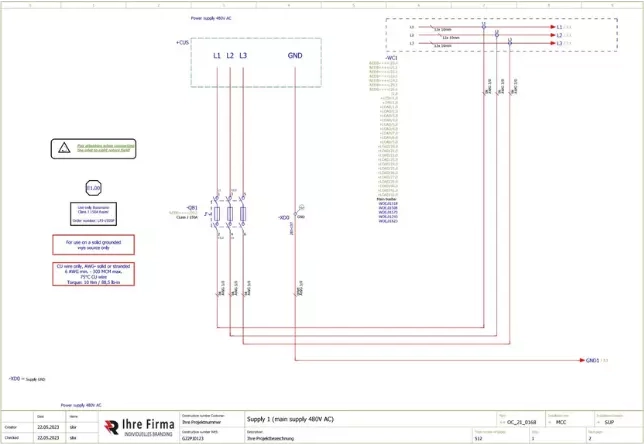Select the SUP installation location field

pyautogui.click(x=610, y=422)
